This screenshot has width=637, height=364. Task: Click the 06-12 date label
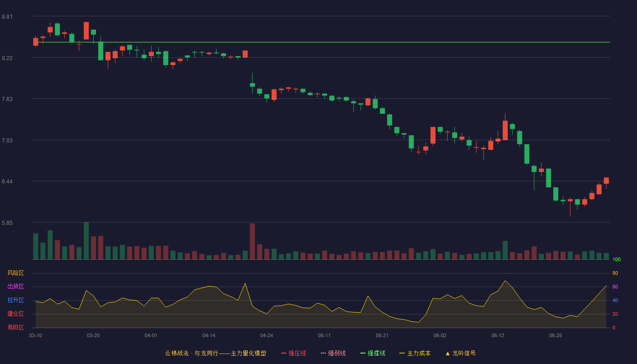click(x=498, y=335)
